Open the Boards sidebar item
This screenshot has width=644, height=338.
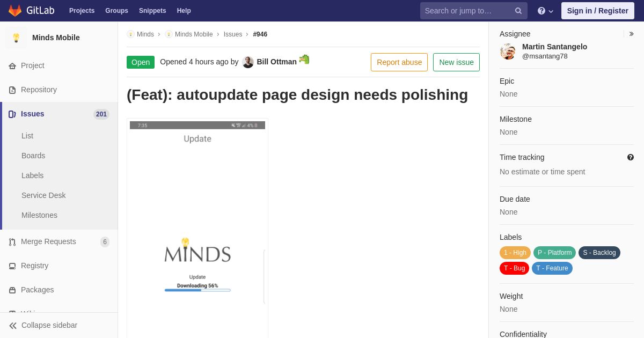click(33, 156)
